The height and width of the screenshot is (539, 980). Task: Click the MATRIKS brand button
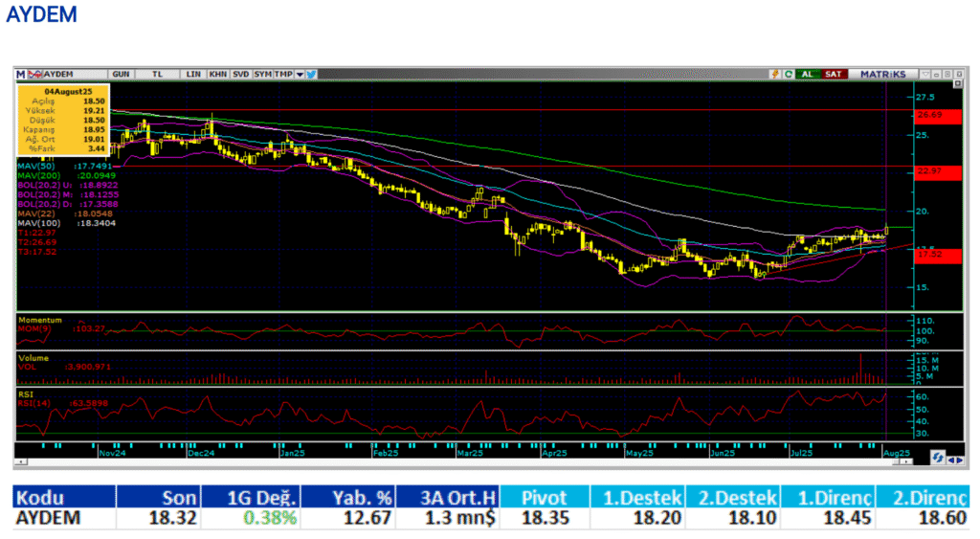[883, 74]
